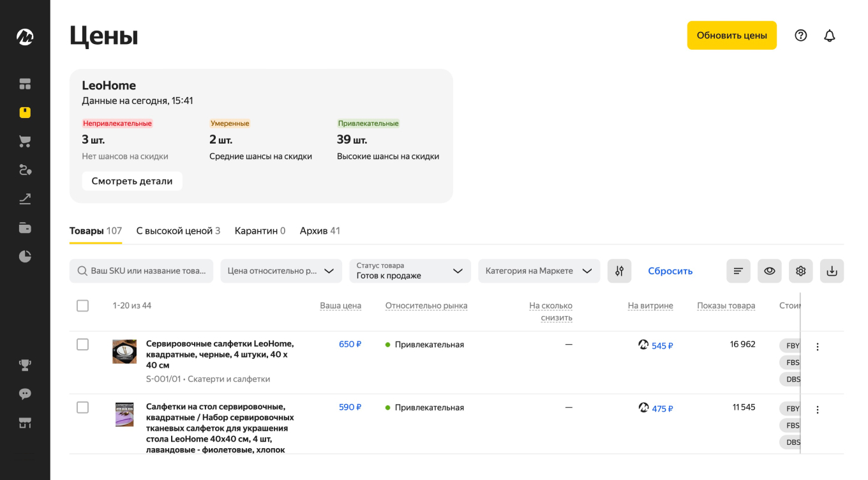This screenshot has width=868, height=480.
Task: Click the download icon in table toolbar
Action: pyautogui.click(x=832, y=271)
